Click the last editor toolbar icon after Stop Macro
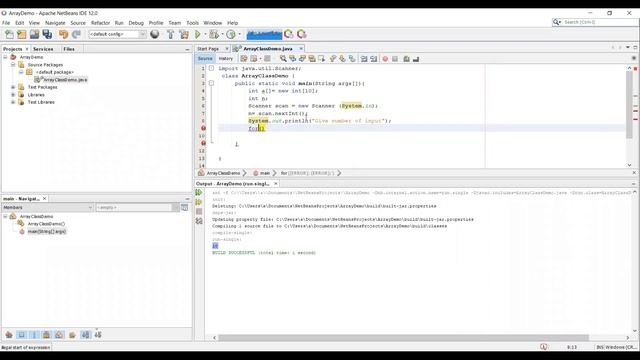The width and height of the screenshot is (640, 360). click(x=416, y=59)
